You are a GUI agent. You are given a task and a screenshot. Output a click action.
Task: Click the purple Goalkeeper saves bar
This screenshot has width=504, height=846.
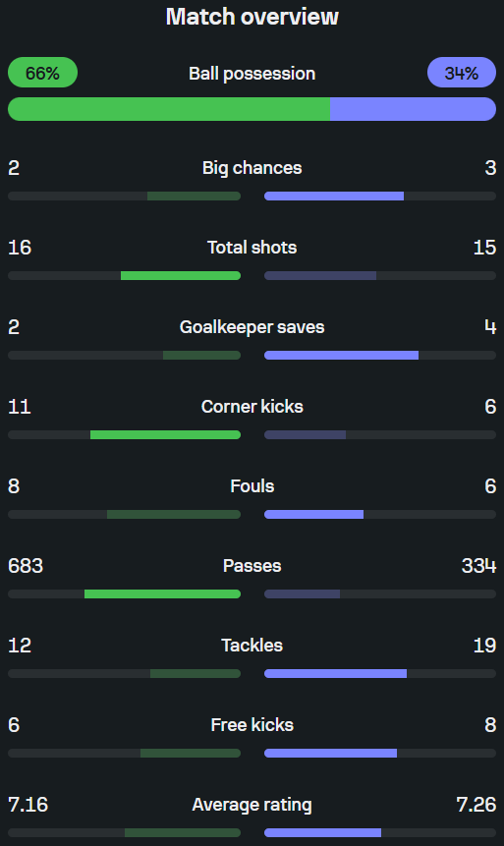pos(342,355)
